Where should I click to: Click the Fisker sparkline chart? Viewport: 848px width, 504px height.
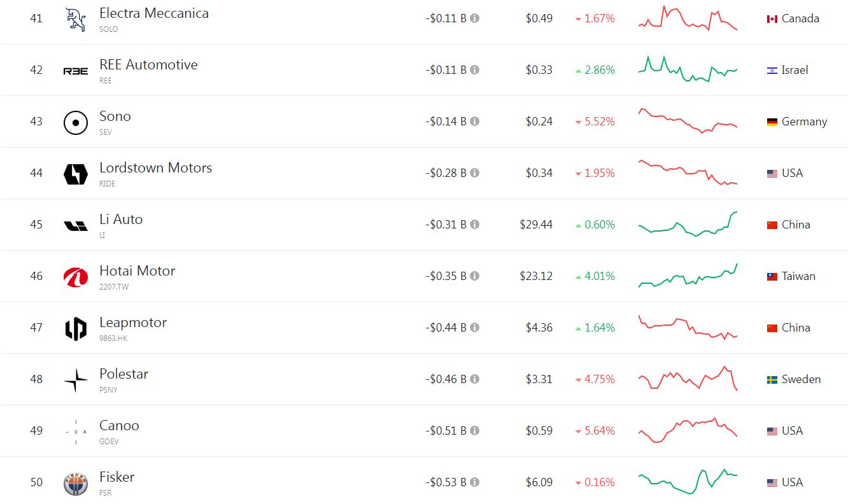688,482
